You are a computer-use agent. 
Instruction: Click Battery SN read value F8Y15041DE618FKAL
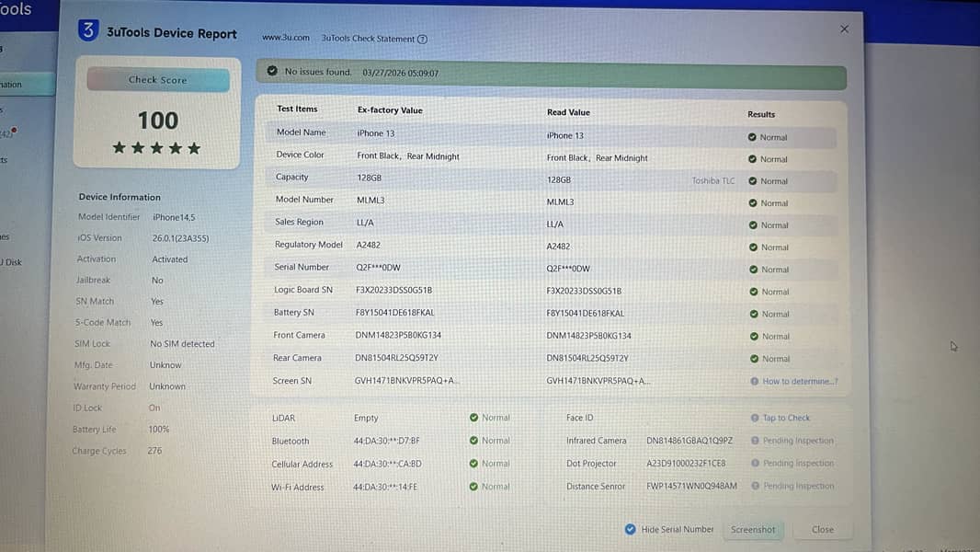pos(585,313)
